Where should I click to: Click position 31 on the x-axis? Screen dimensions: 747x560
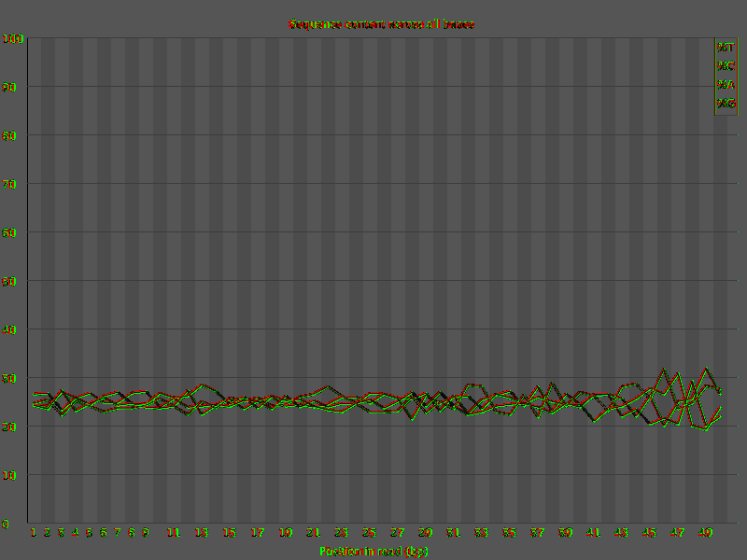454,533
